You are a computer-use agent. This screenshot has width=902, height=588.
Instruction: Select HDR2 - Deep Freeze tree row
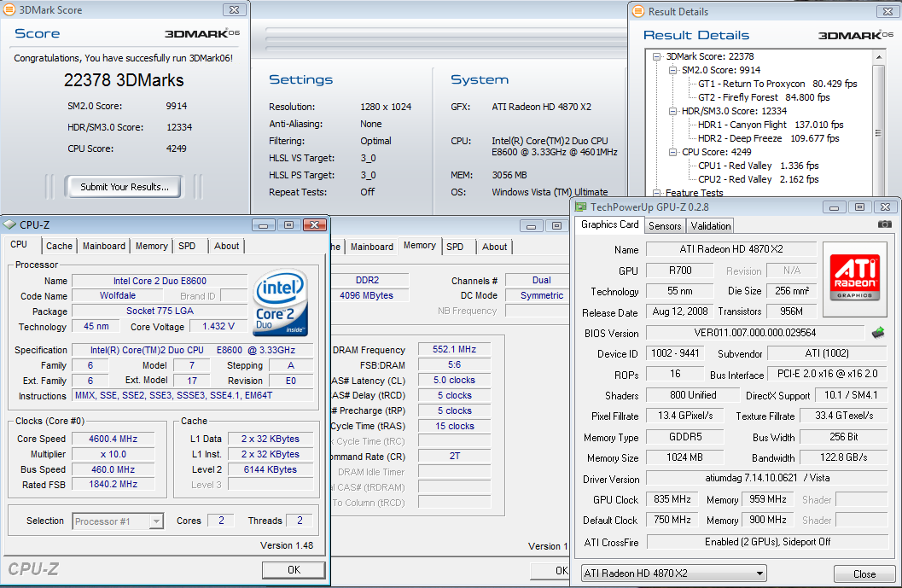768,138
